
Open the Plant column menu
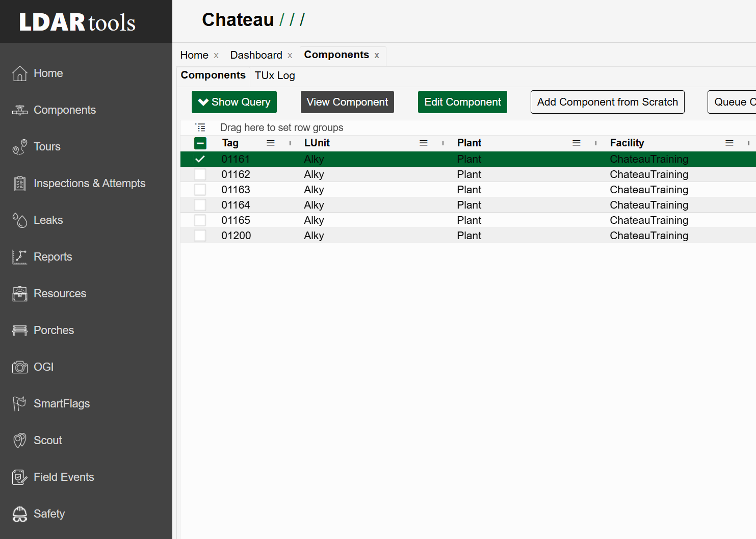[577, 143]
